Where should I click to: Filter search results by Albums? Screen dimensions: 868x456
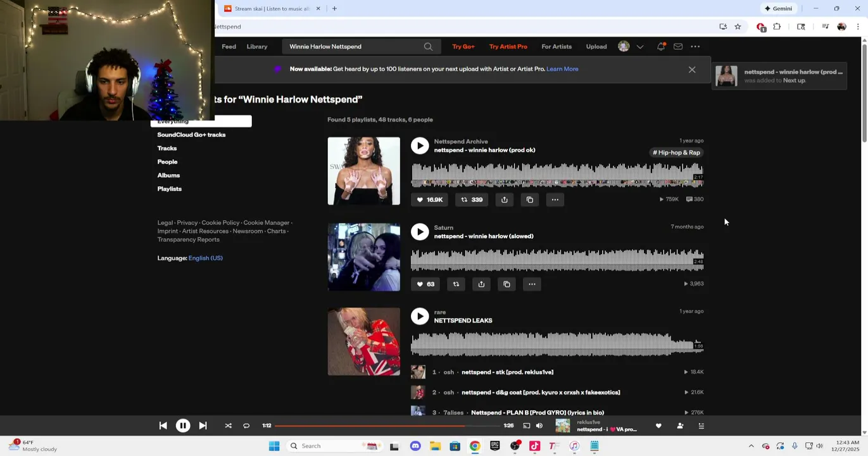(x=168, y=175)
